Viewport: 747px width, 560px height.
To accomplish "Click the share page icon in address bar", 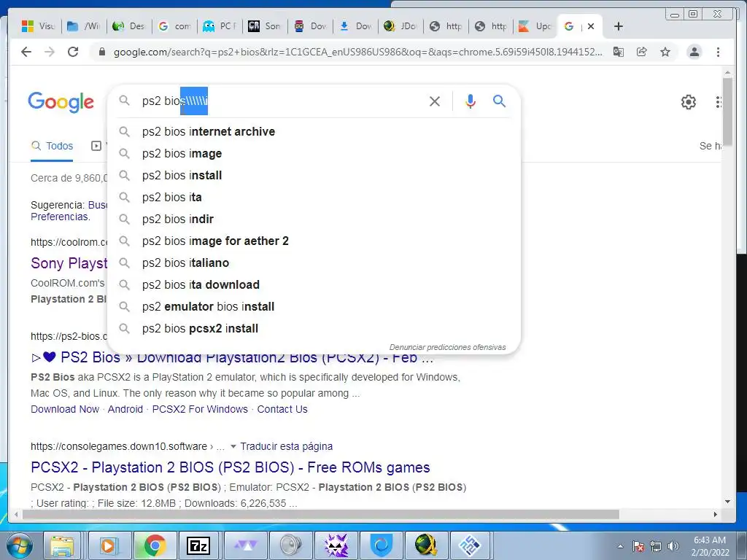I will coord(642,52).
